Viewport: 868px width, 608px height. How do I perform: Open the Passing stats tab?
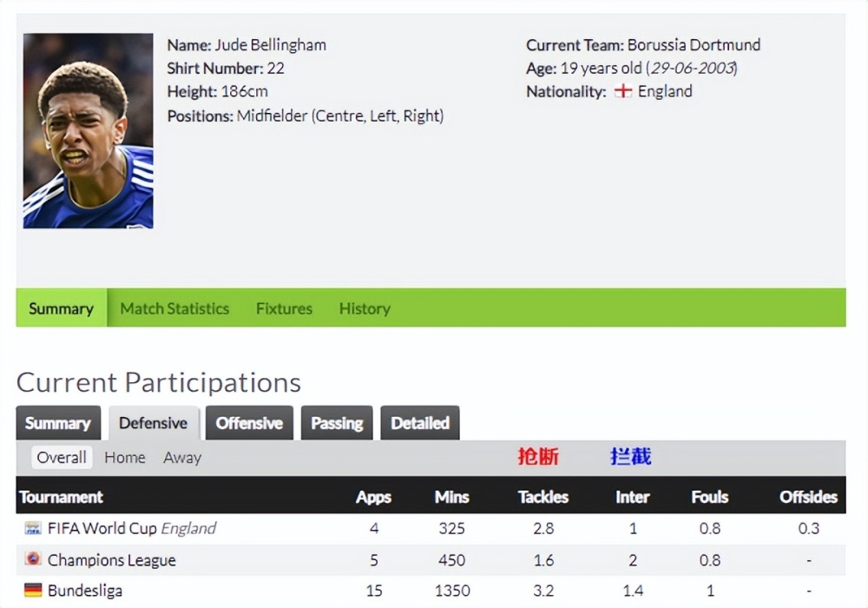(x=337, y=423)
